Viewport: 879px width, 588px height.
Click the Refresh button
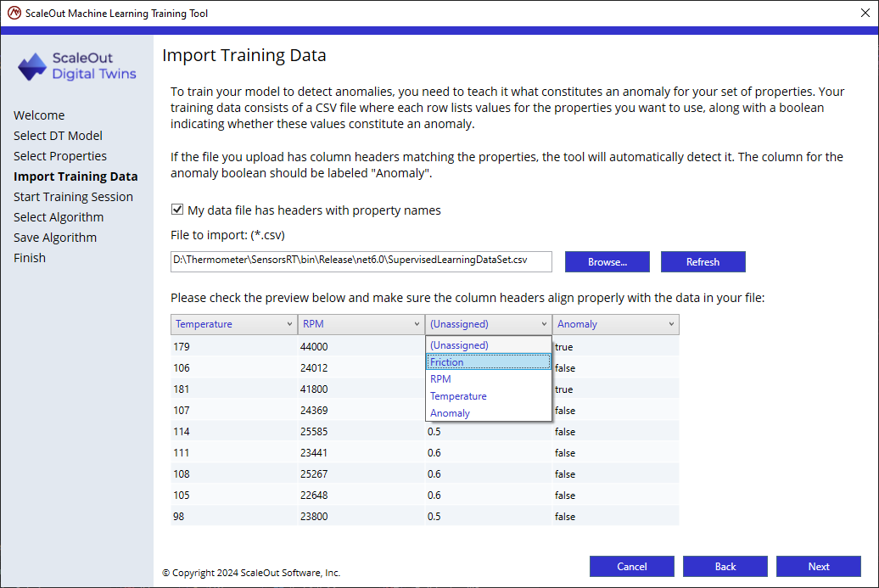pyautogui.click(x=703, y=262)
